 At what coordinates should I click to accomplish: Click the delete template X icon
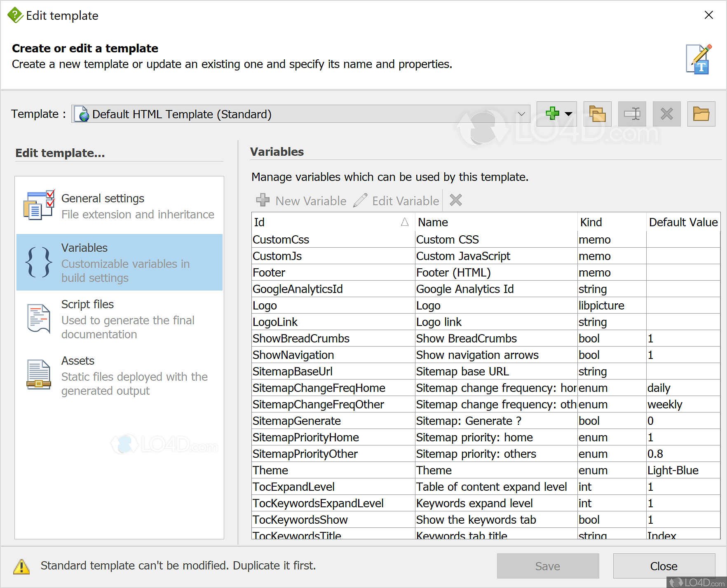[x=666, y=114]
